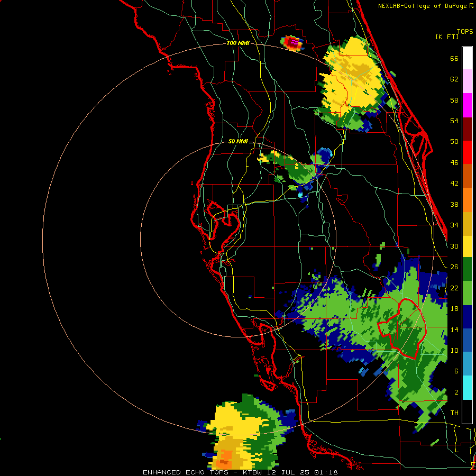Pick the gold legend swatch
This screenshot has width=476, height=476.
[467, 224]
